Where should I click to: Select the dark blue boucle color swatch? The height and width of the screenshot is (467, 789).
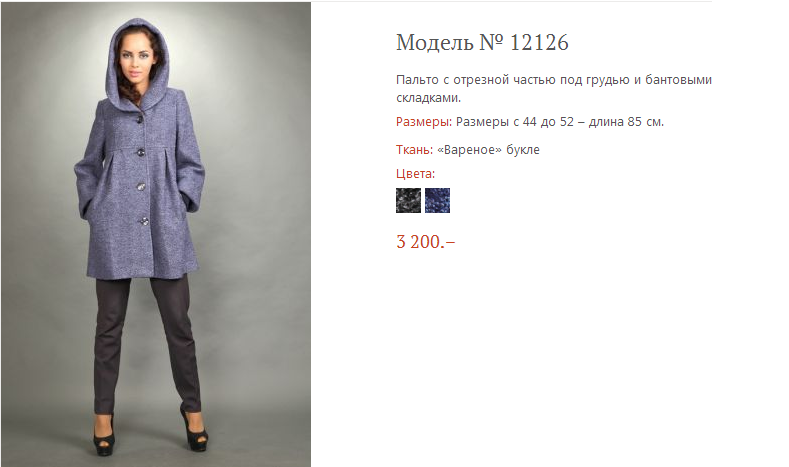pyautogui.click(x=437, y=200)
